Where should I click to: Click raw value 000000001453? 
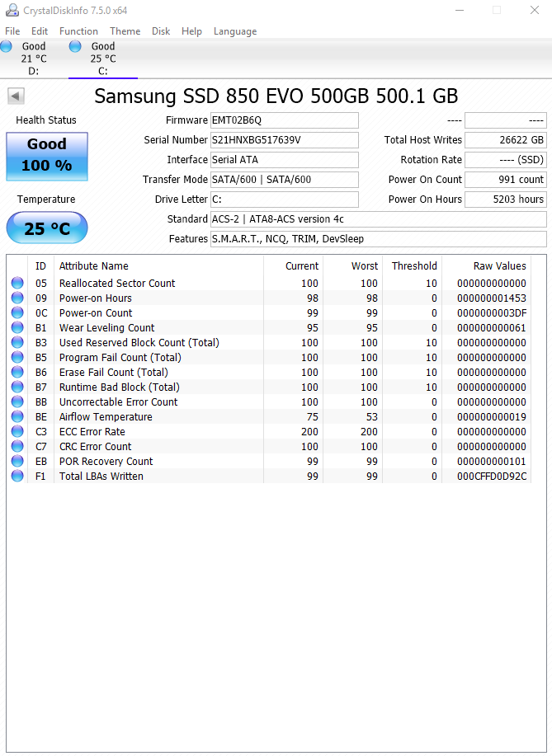pyautogui.click(x=492, y=298)
